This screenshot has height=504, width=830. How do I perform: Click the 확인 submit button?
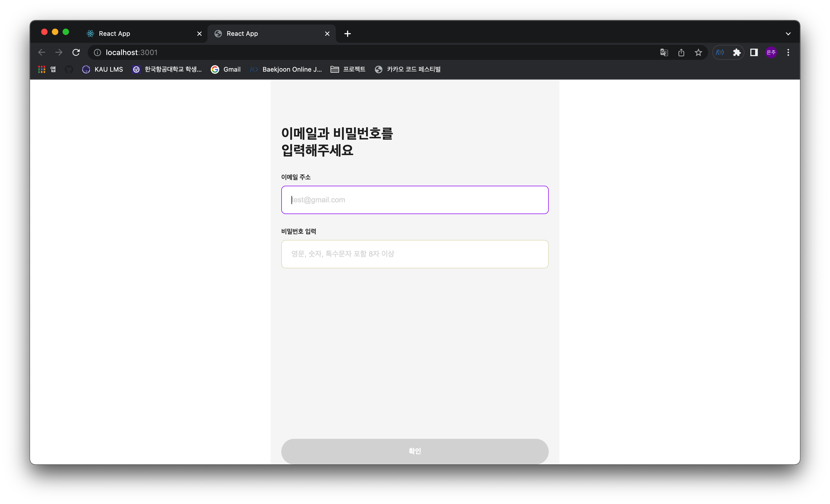(415, 451)
